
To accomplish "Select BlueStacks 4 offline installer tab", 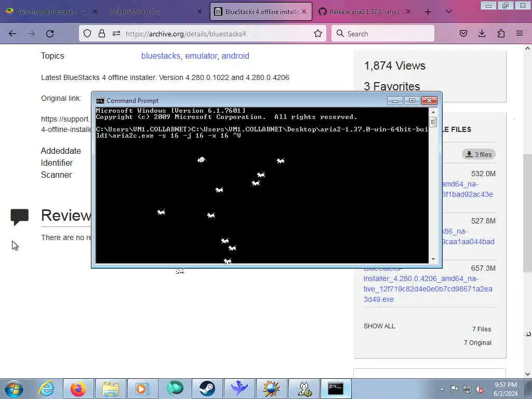I will click(261, 12).
